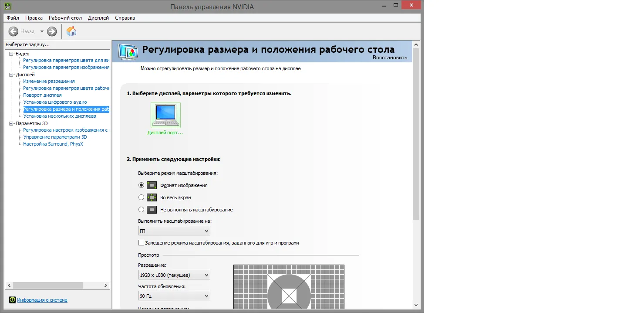Viewport: 644px width, 313px height.
Task: Open Управление параметрами 3D task
Action: click(55, 137)
